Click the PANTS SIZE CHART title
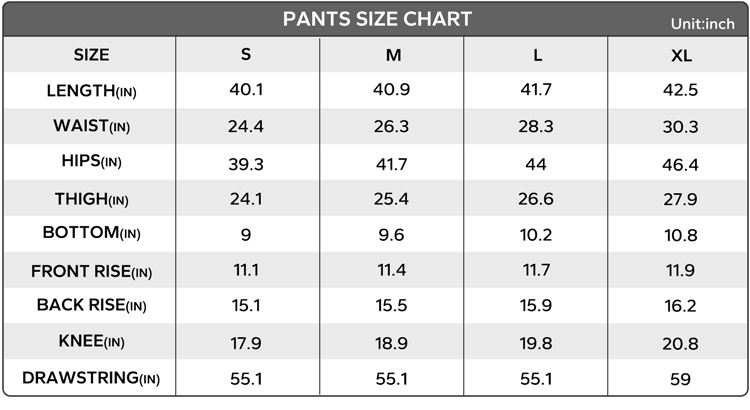The image size is (750, 410). point(377,19)
